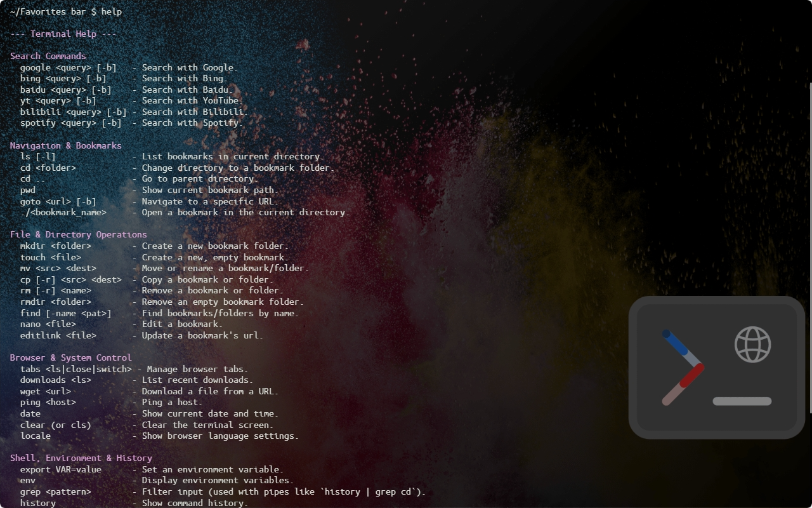Screen dimensions: 812x508
Task: Click the gray underscore cursor bar in logo
Action: click(742, 401)
